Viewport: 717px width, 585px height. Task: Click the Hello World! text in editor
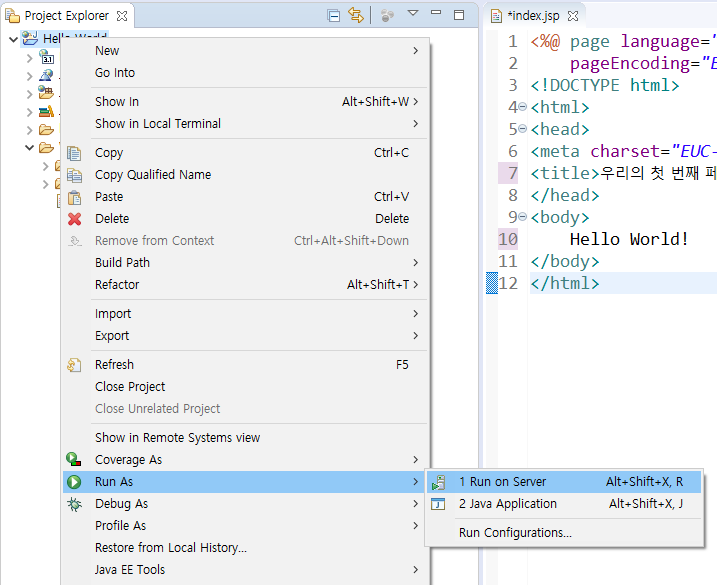[x=629, y=239]
